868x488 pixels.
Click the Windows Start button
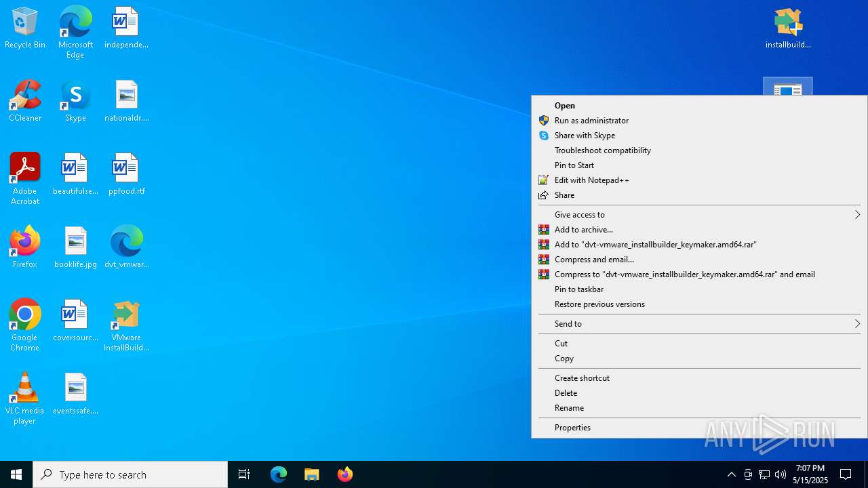tap(16, 474)
